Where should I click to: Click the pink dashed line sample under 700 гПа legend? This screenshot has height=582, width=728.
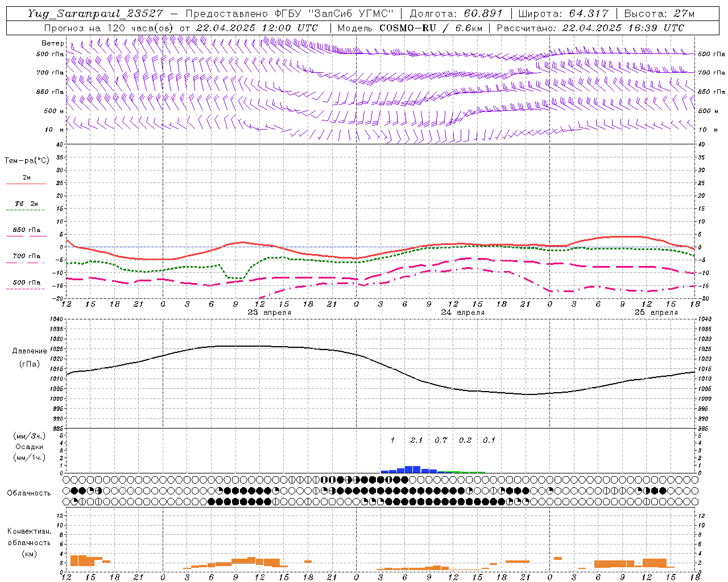coord(25,263)
